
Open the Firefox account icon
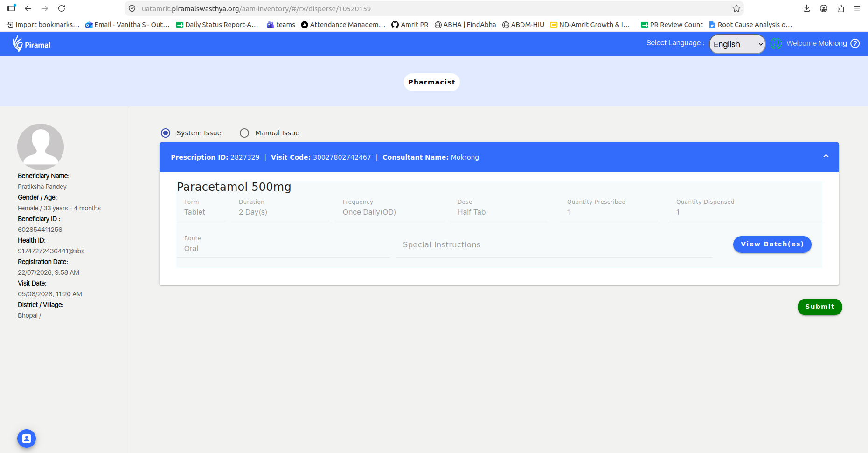tap(824, 8)
